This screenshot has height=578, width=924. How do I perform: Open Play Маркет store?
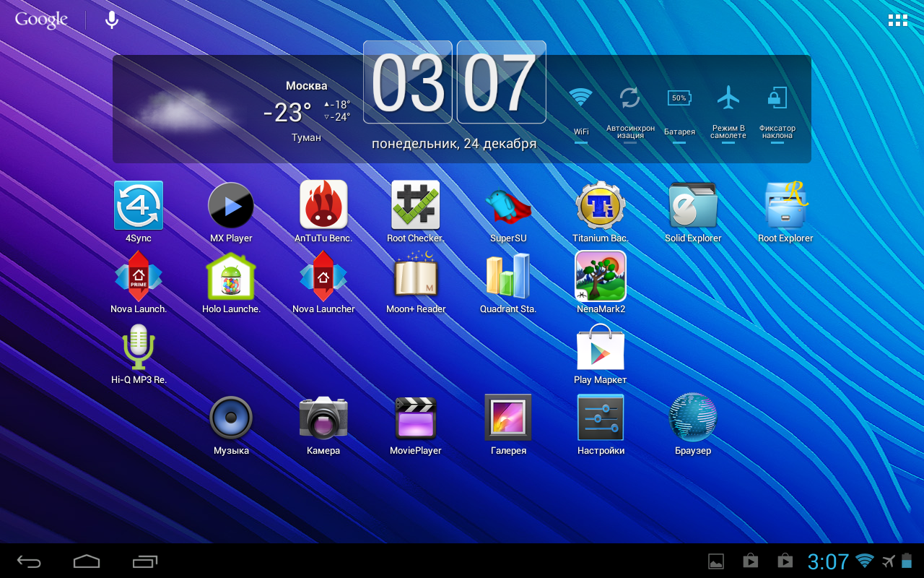click(x=601, y=347)
